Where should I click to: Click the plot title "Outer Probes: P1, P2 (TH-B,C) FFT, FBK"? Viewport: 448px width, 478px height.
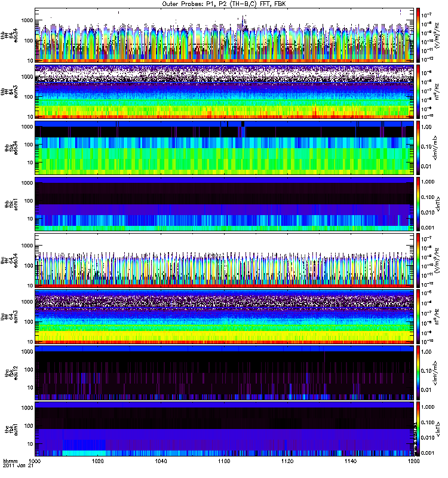(224, 4)
